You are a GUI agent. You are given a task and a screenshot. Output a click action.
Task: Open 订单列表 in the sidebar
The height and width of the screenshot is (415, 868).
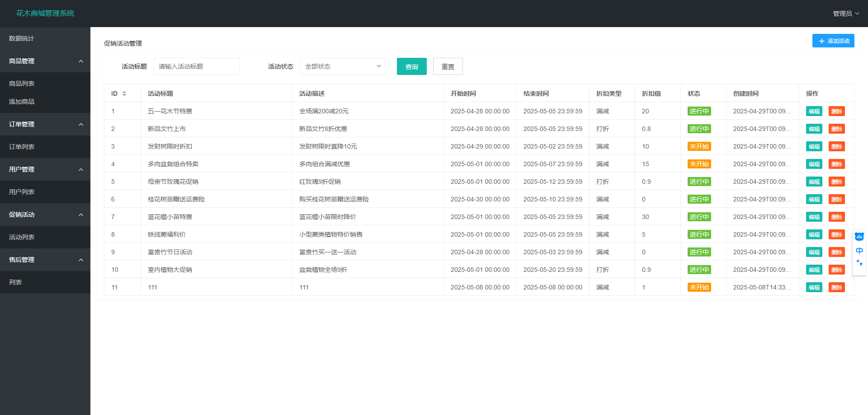click(45, 147)
